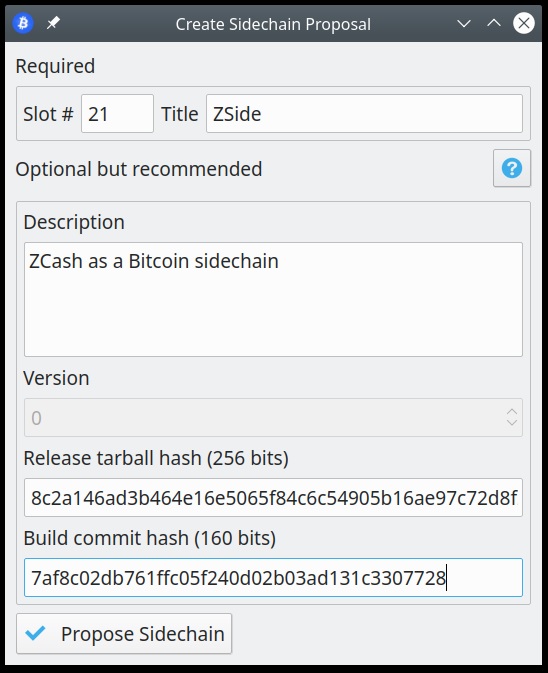Click the Release tarball hash (256 bits) label
Viewport: 548px width, 673px height.
point(156,458)
